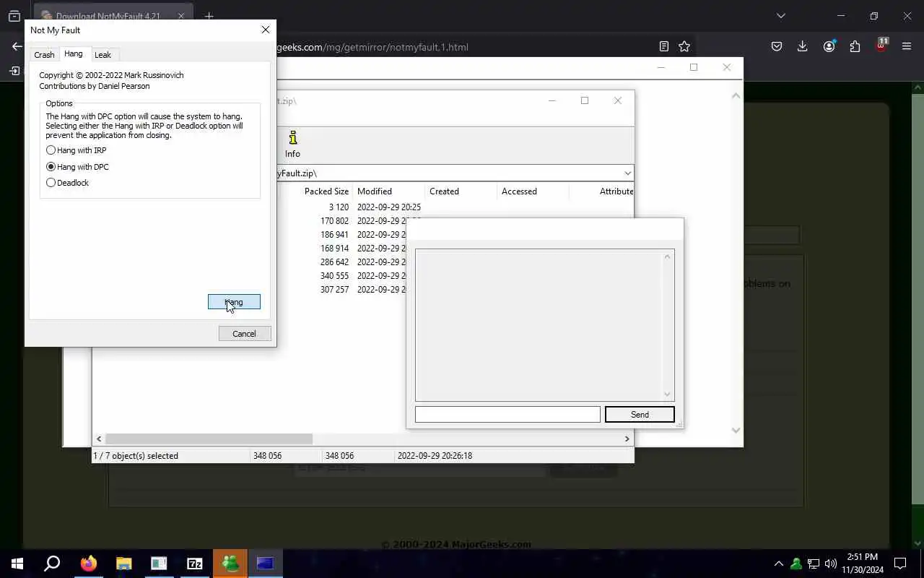Switch to the green messenger taskbar app
924x578 pixels.
pos(230,564)
